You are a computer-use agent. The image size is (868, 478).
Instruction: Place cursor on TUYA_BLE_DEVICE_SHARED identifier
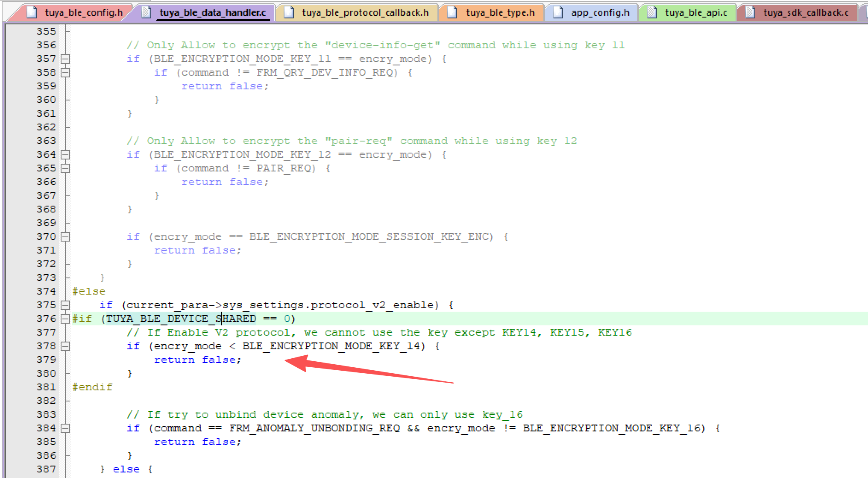(181, 319)
